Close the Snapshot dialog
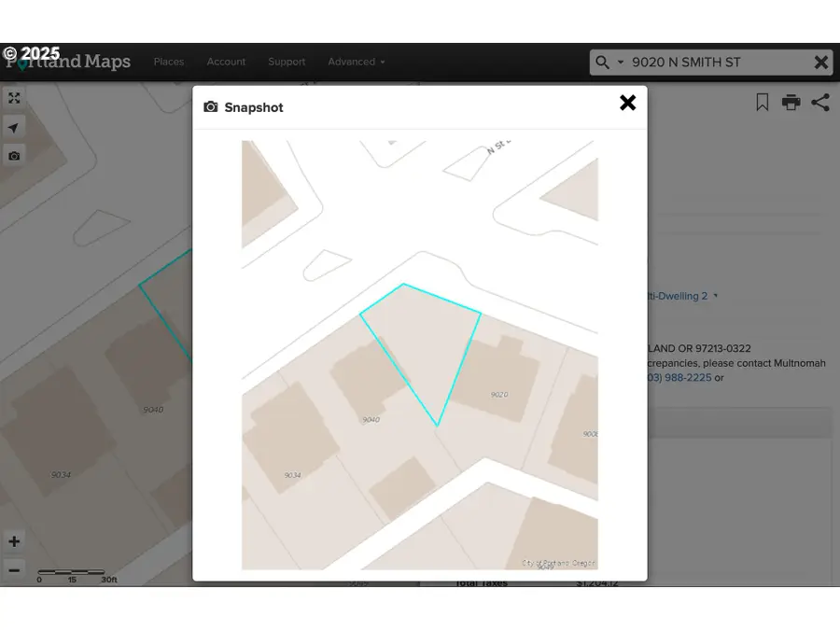840x630 pixels. pyautogui.click(x=627, y=103)
